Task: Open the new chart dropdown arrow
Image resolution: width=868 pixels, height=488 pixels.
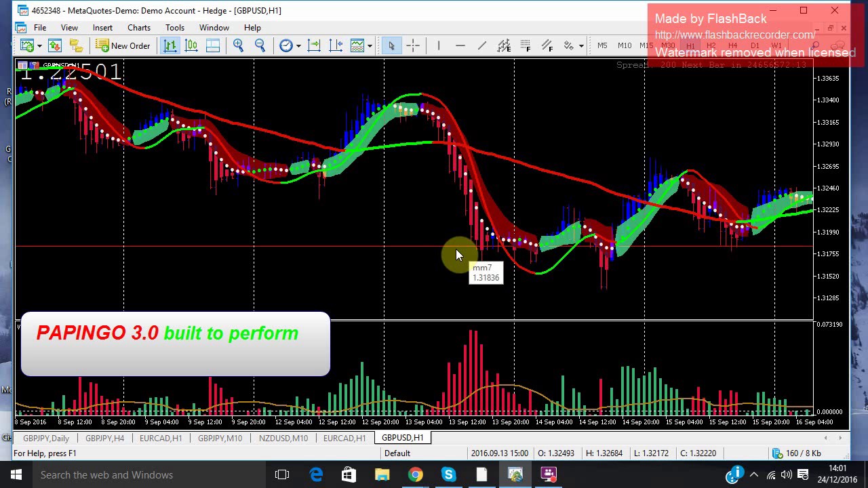Action: pos(39,46)
